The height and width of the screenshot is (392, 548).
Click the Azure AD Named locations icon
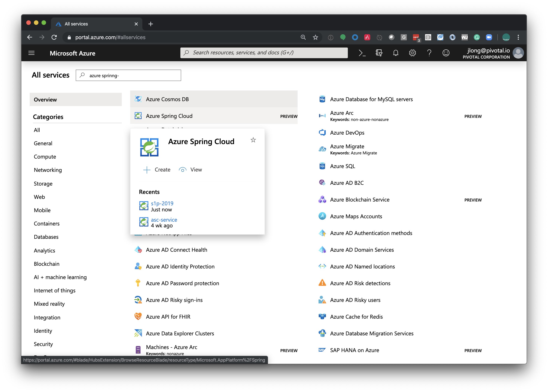(x=322, y=267)
